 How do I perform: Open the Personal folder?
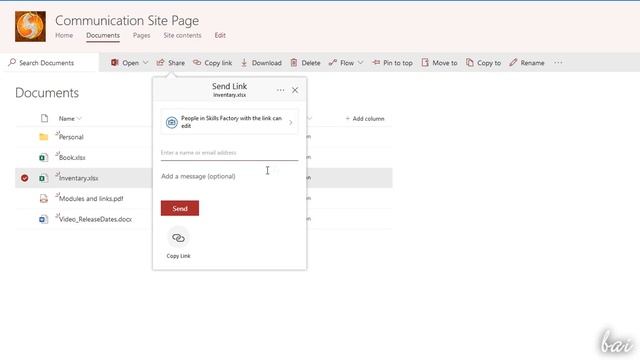pos(71,137)
